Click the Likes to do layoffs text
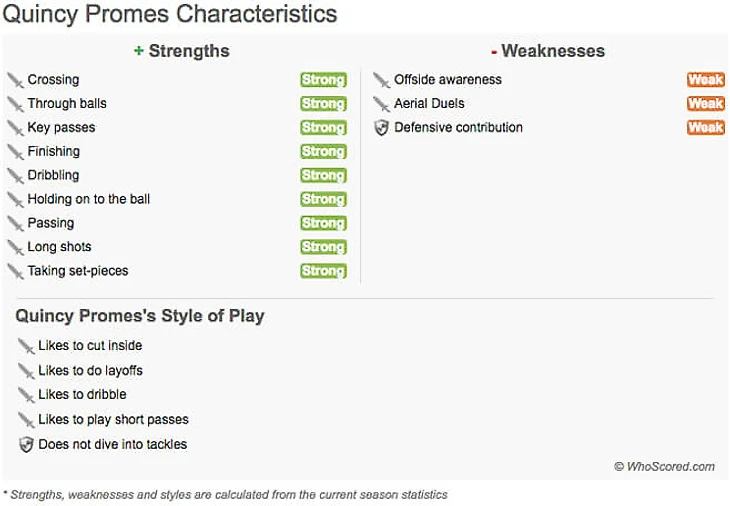The width and height of the screenshot is (730, 506). (90, 370)
